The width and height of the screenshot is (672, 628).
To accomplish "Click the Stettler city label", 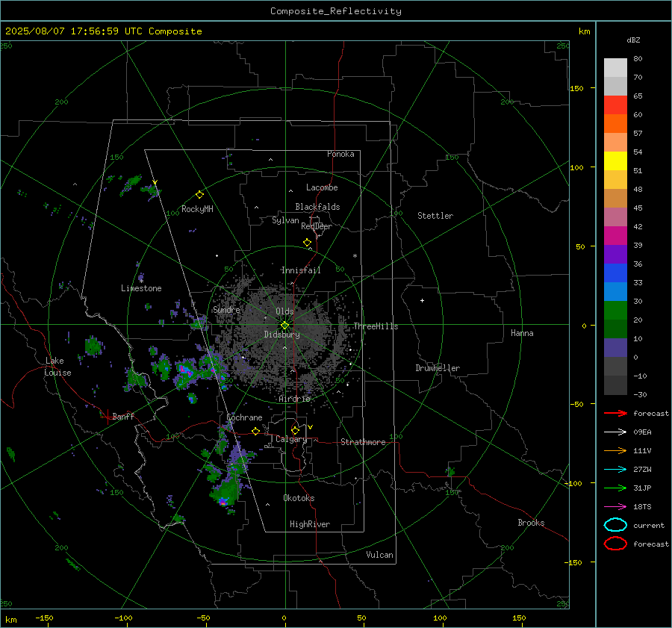I will tap(435, 216).
